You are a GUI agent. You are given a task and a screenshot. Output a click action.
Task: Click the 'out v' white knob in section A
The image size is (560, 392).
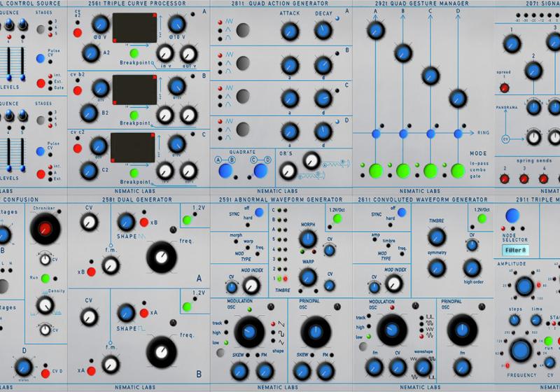[188, 55]
